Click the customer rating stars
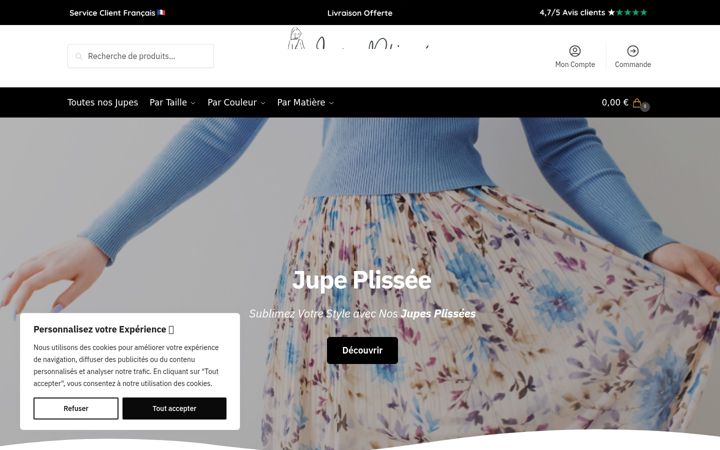Viewport: 720px width, 450px height. [x=627, y=12]
